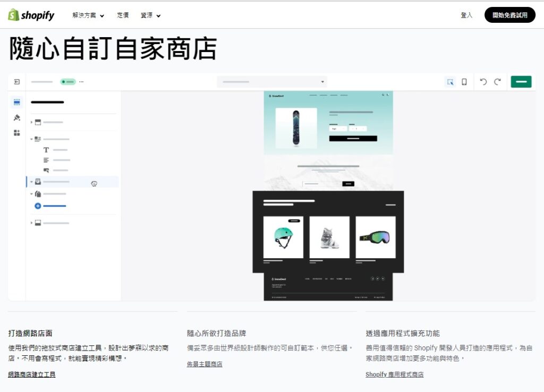Open the 網路商店建立工具 link

pos(32,374)
